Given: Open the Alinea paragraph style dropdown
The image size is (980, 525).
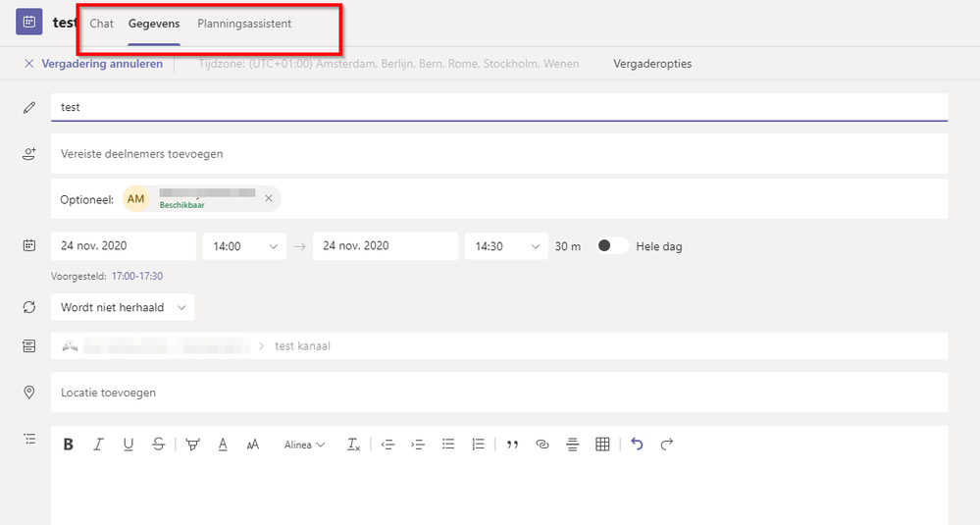Looking at the screenshot, I should (304, 445).
